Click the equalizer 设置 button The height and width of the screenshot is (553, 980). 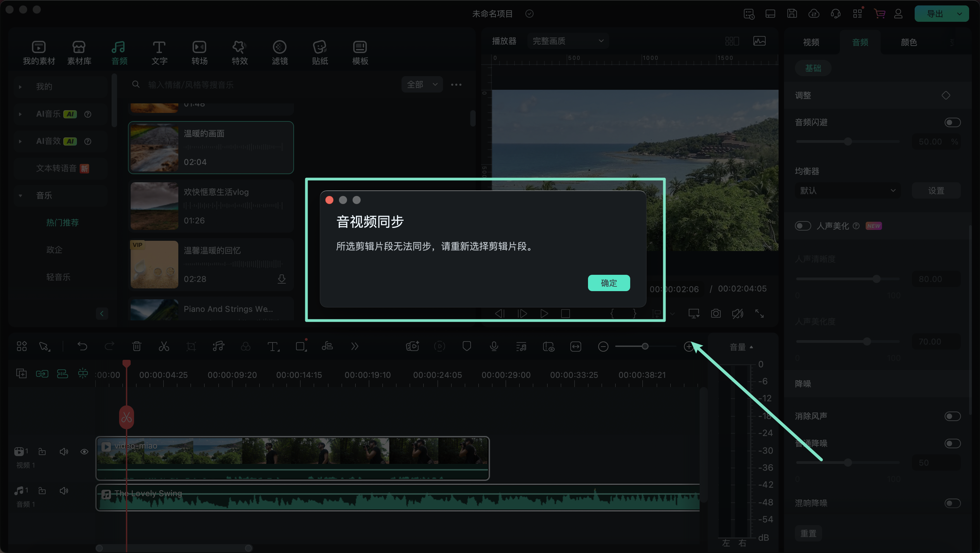point(936,190)
